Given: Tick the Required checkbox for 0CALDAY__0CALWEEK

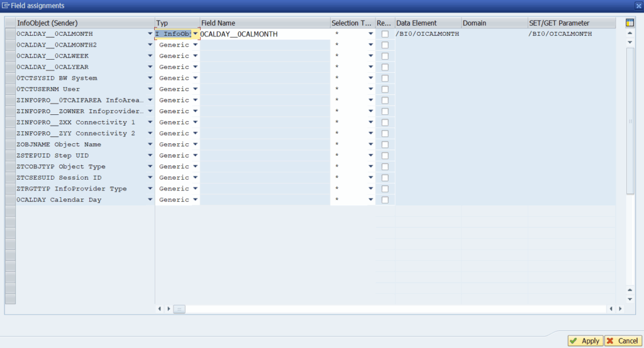Looking at the screenshot, I should pos(385,57).
